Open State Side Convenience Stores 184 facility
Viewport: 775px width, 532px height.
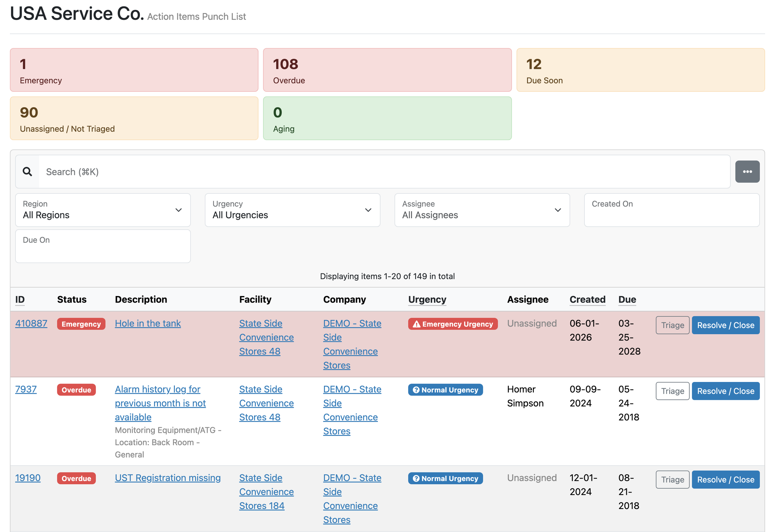click(x=267, y=492)
